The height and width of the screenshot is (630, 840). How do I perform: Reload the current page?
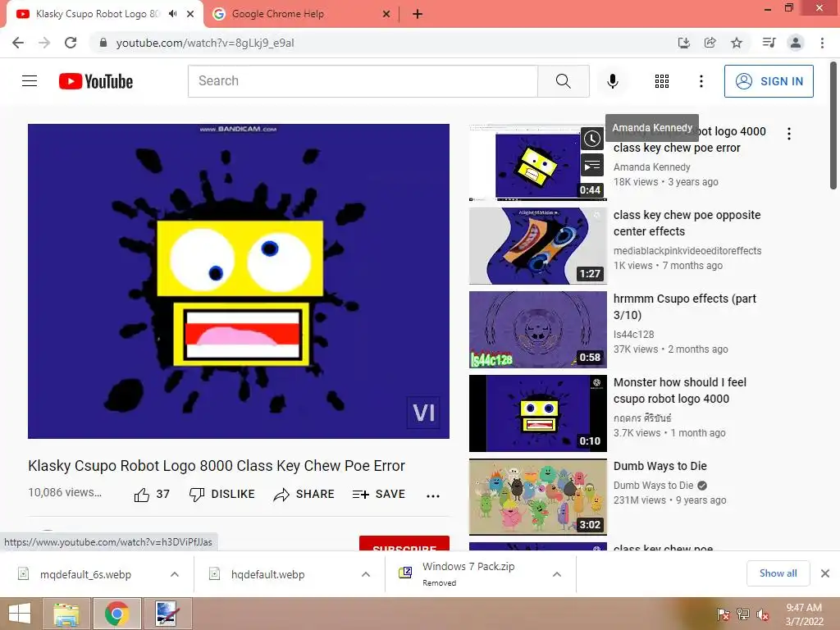tap(71, 43)
